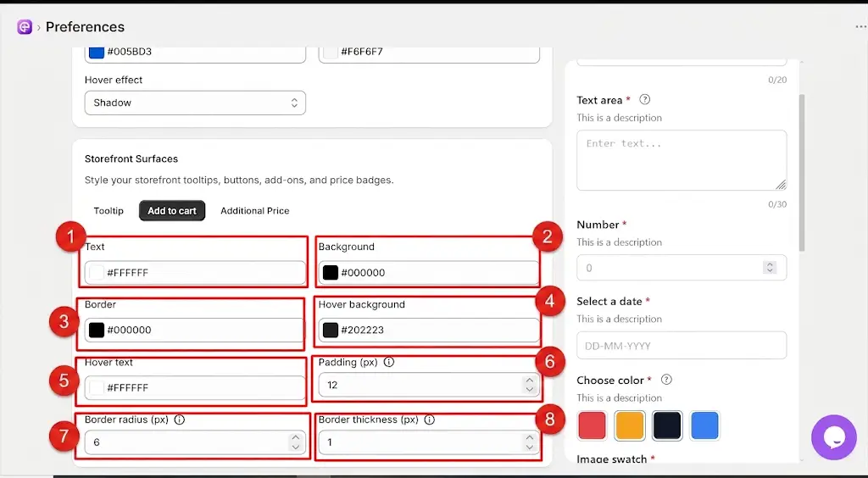The width and height of the screenshot is (868, 478).
Task: Switch to the Tooltip tab
Action: 108,211
